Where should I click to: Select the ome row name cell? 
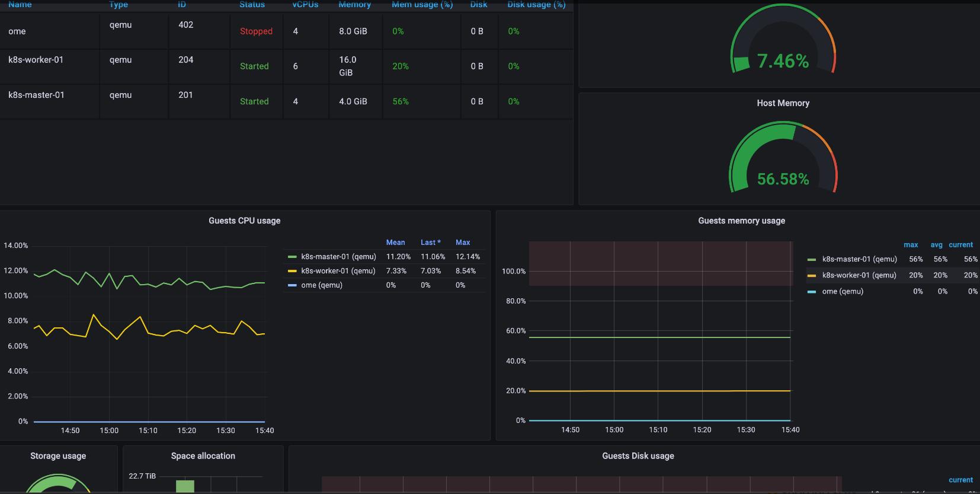17,31
